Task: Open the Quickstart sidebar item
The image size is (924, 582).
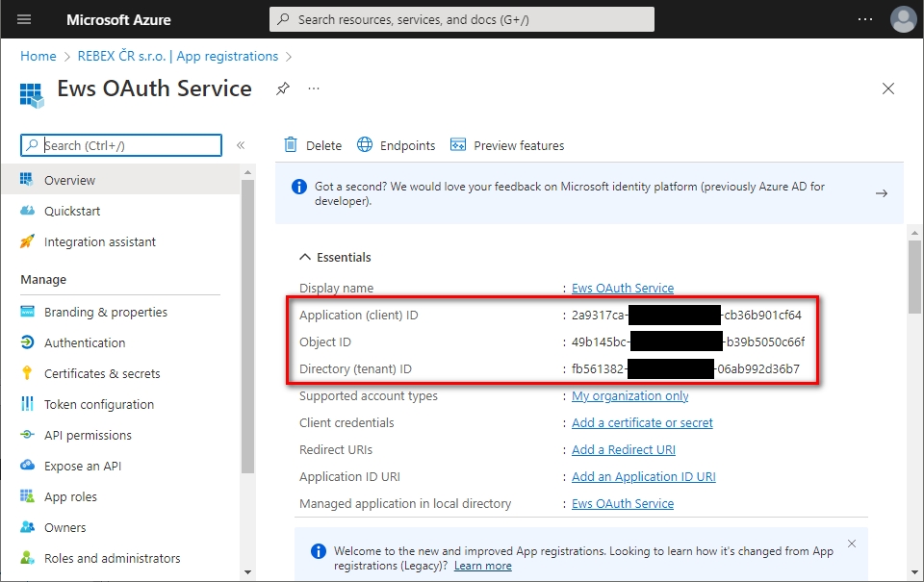Action: click(x=72, y=211)
